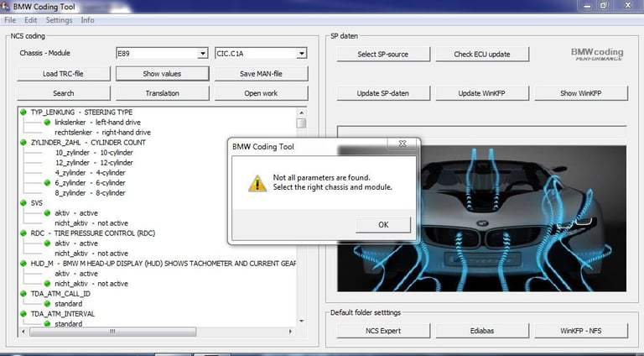Select aktiv - active under HUD_M
Viewport: 644px width, 356px height.
[76, 274]
